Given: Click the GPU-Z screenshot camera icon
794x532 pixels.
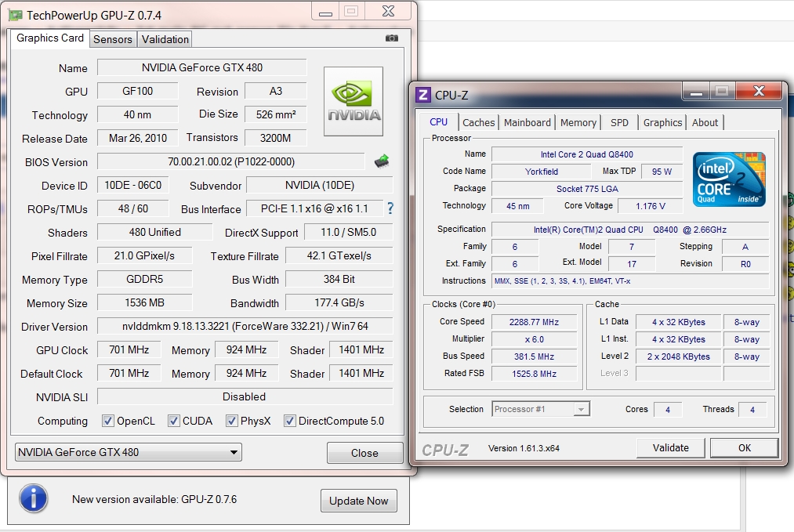Looking at the screenshot, I should 391,38.
